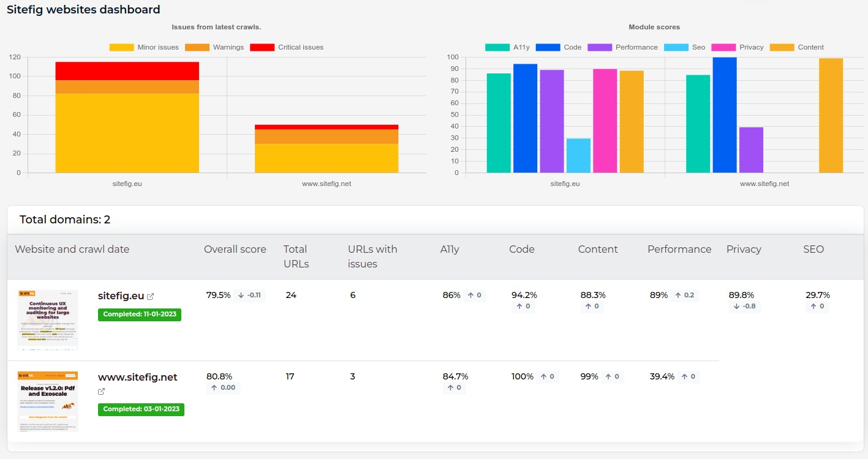Click Sitefig websites dashboard title
Image resolution: width=868 pixels, height=459 pixels.
click(83, 10)
